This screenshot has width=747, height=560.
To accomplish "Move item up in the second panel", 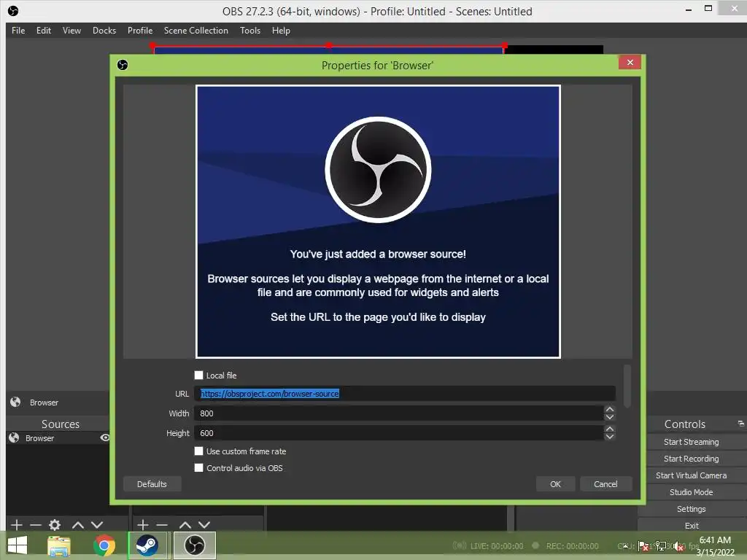I will tap(185, 525).
